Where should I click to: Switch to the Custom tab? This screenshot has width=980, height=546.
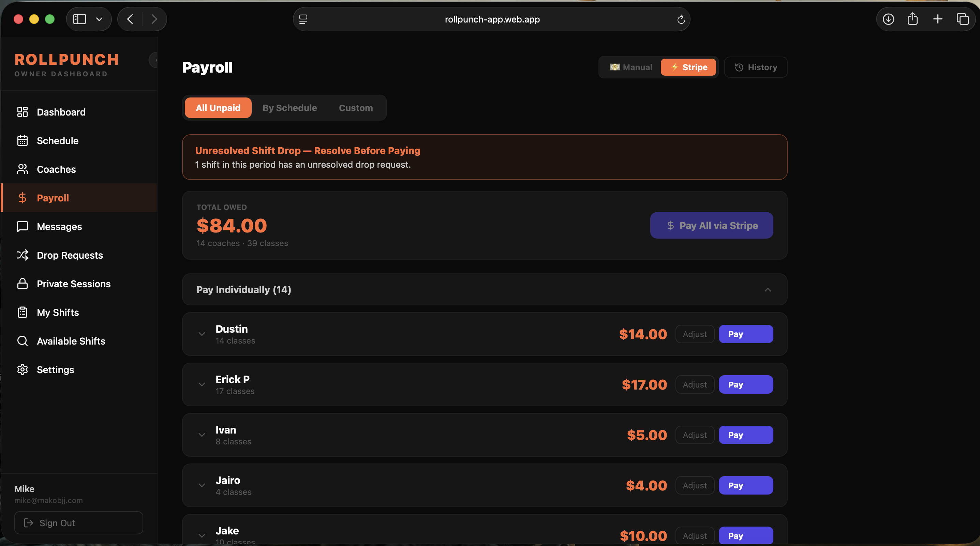click(356, 108)
